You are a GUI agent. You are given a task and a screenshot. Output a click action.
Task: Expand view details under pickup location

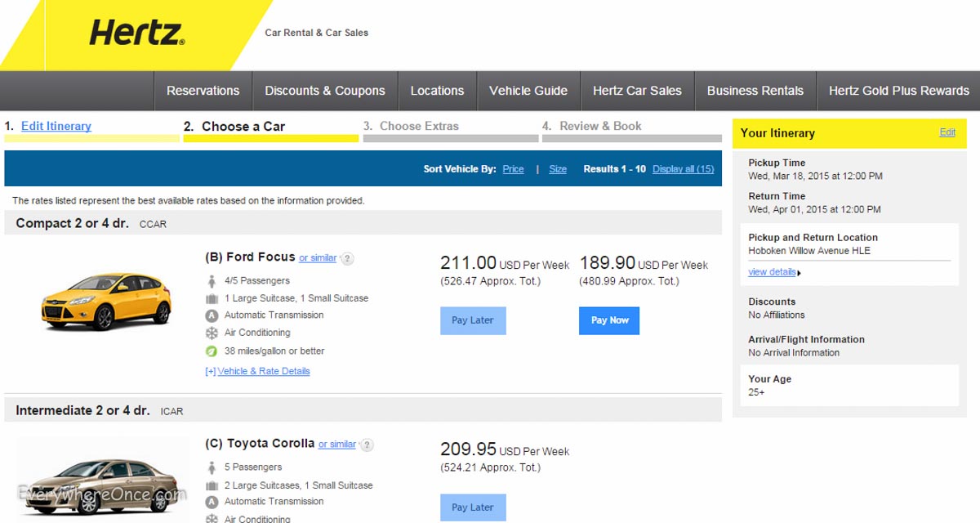(773, 272)
